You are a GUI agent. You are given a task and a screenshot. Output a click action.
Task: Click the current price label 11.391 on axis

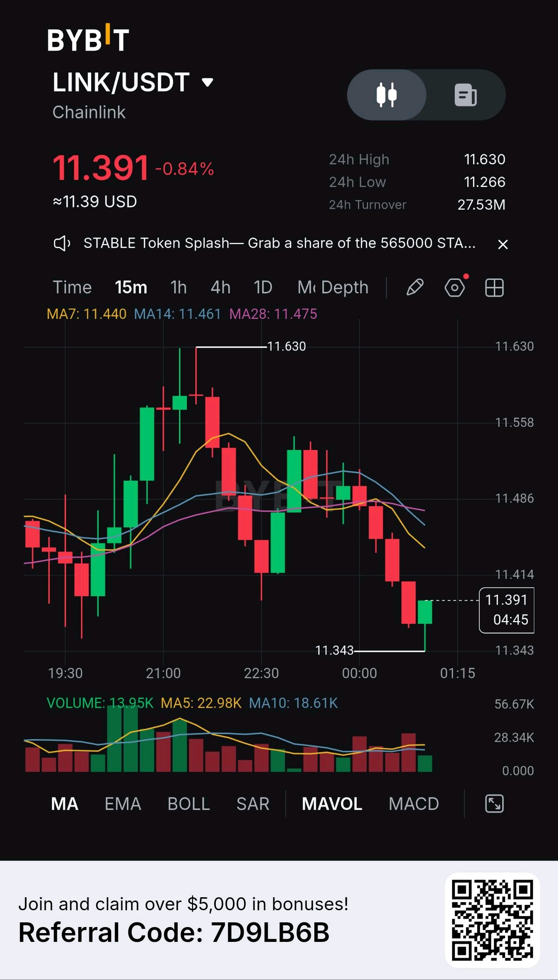point(506,610)
